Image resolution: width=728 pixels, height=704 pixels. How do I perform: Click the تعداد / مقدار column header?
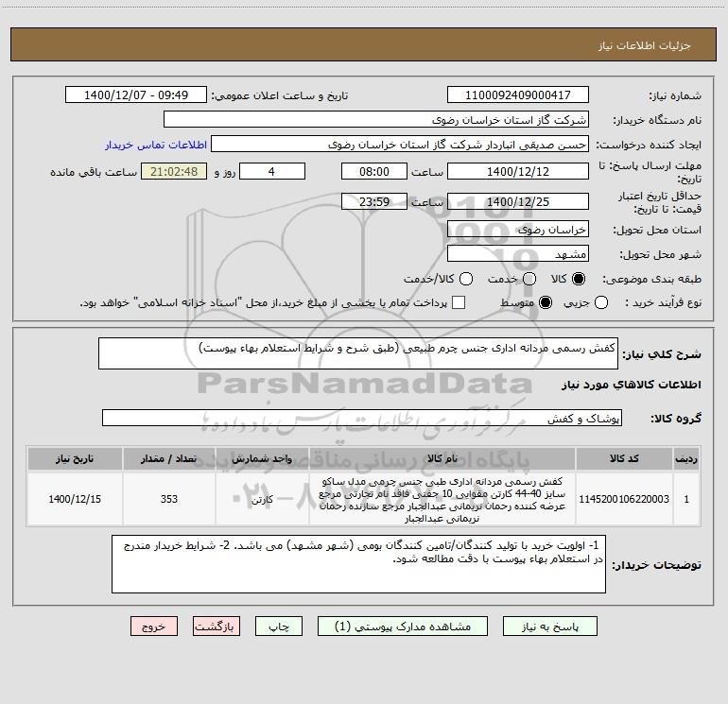coord(168,458)
